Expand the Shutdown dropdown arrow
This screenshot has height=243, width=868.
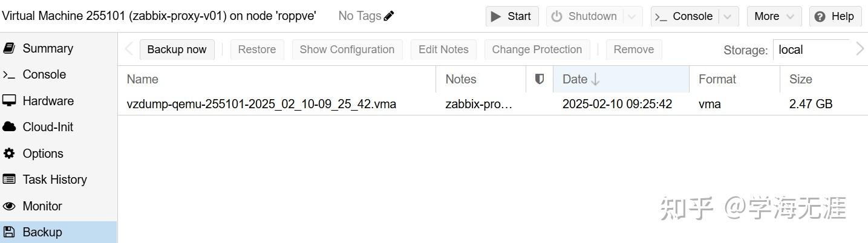click(x=633, y=16)
